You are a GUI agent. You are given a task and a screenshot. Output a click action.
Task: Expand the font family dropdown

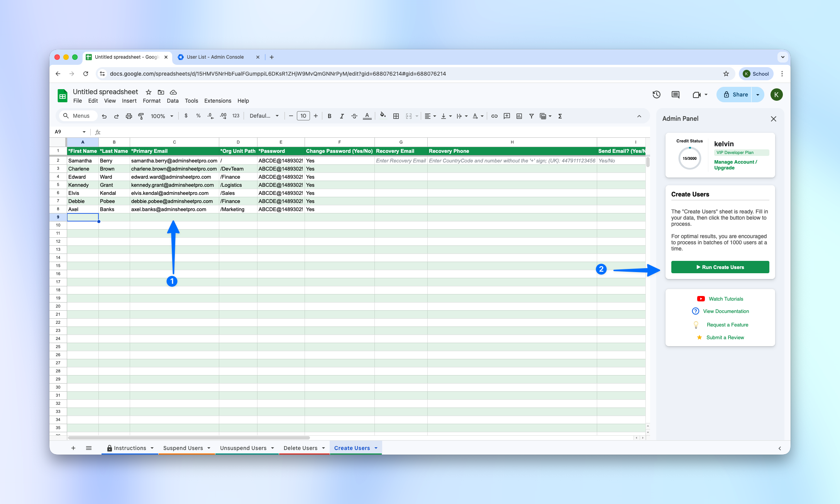(264, 116)
